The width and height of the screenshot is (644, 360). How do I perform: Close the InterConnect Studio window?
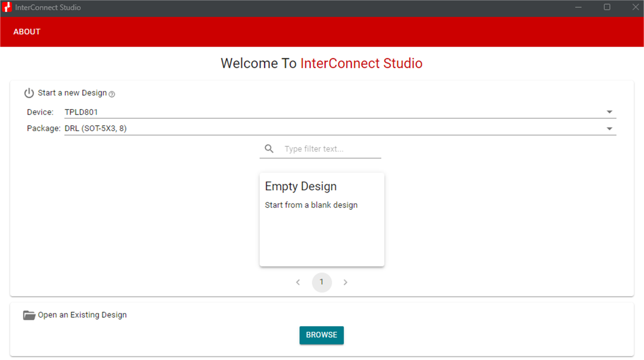point(635,7)
